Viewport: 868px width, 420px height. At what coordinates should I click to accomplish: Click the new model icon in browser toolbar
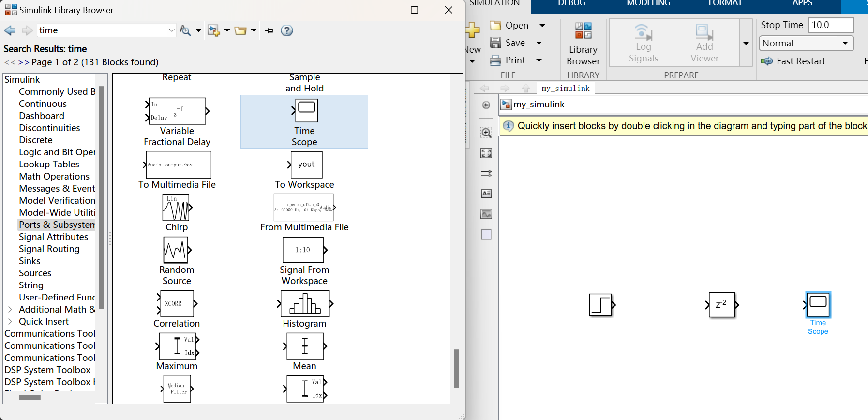(x=213, y=30)
